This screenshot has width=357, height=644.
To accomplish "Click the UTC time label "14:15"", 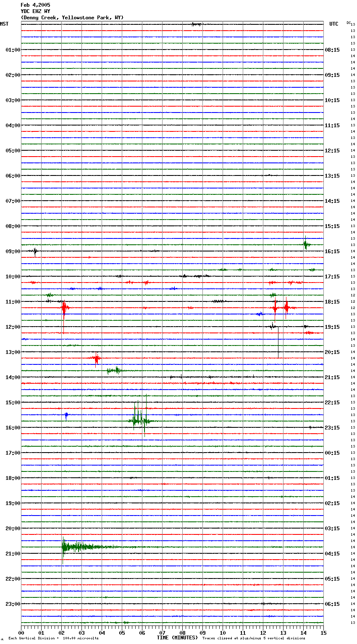I will click(x=332, y=201).
